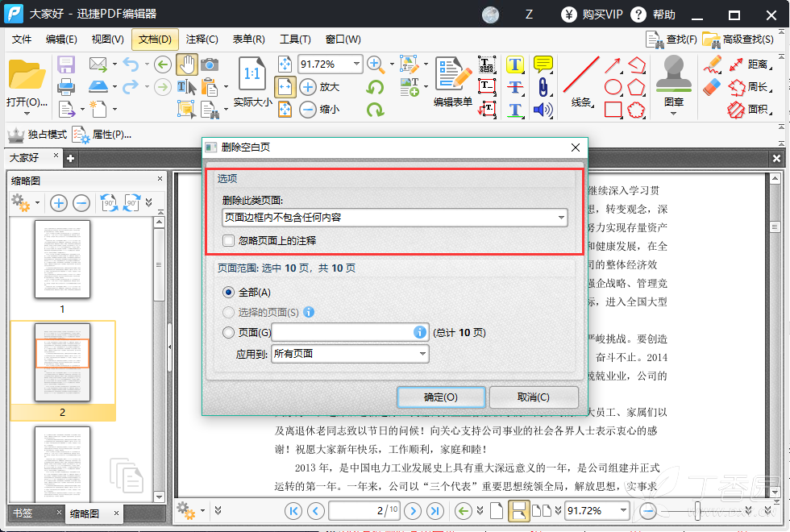This screenshot has width=790, height=532.
Task: Pick the oval shape tool
Action: pyautogui.click(x=613, y=87)
